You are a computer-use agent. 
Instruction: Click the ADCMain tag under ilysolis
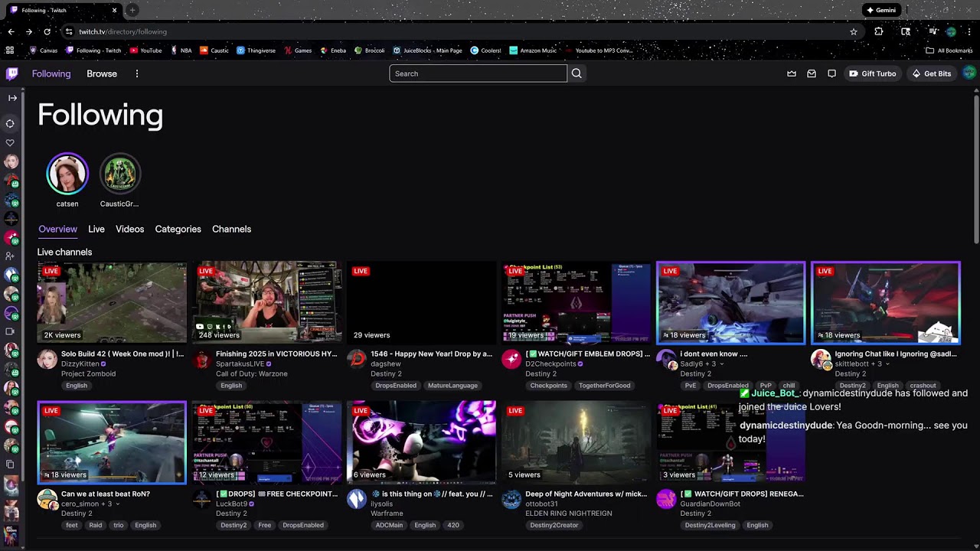[x=389, y=525]
